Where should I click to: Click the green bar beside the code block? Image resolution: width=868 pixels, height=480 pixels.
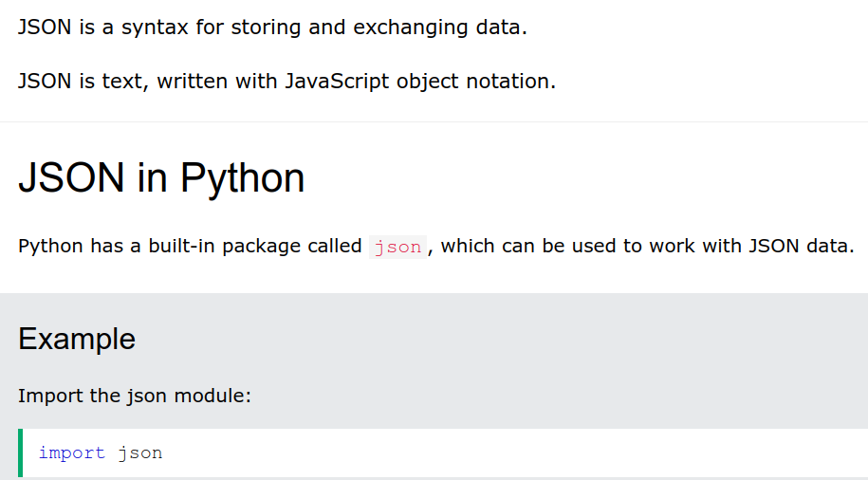coord(20,452)
